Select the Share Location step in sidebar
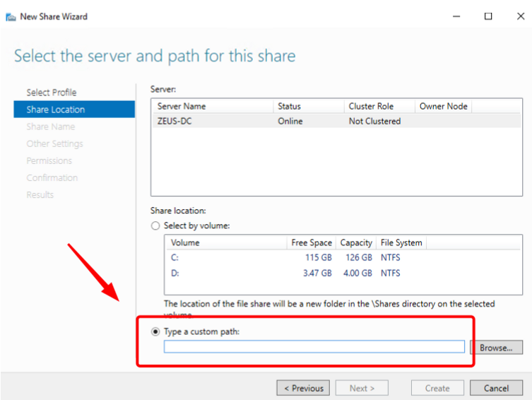 56,110
